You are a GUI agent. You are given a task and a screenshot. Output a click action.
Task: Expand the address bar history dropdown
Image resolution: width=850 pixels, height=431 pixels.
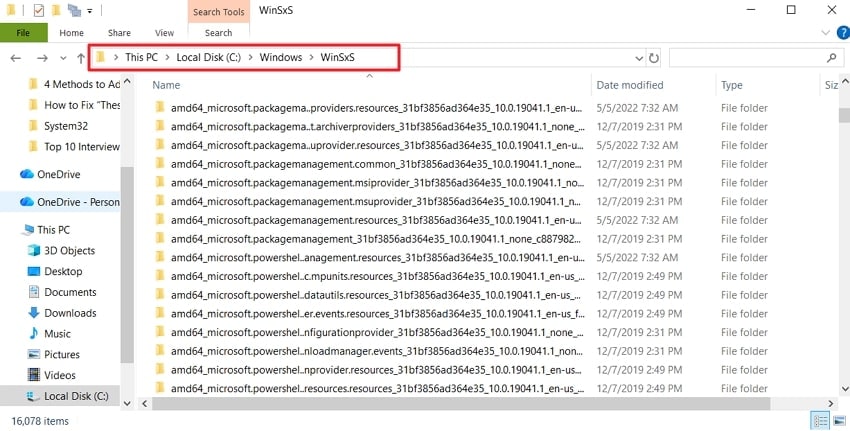[x=639, y=58]
